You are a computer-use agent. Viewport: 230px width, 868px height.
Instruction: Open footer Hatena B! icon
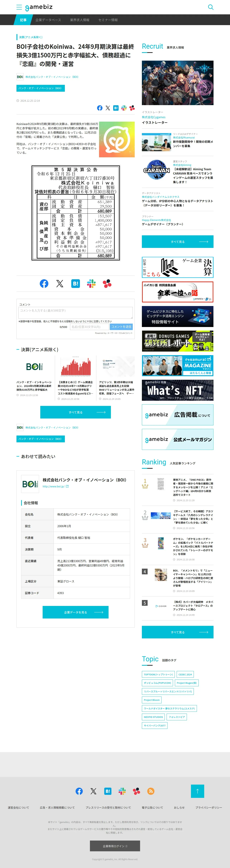pos(108,791)
